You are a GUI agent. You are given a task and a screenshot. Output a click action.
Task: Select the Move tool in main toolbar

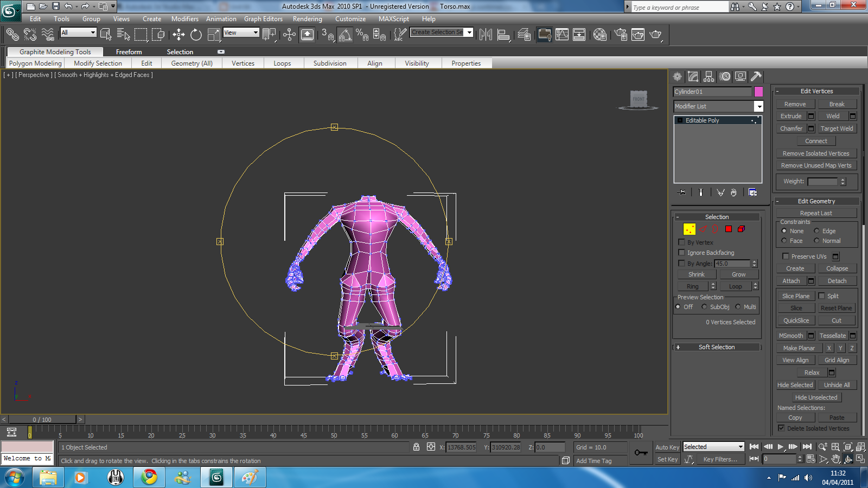178,35
